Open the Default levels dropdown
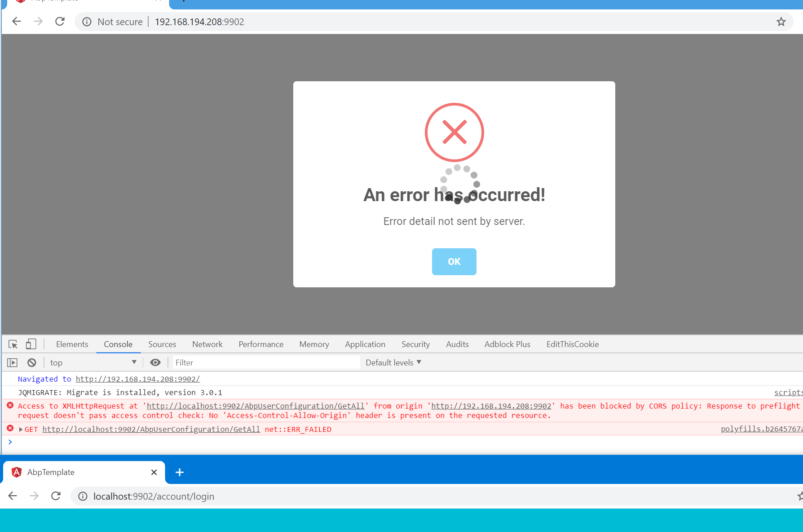Viewport: 803px width, 532px height. [393, 362]
